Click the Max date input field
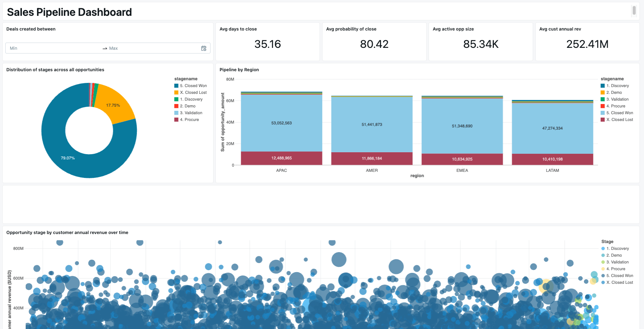The height and width of the screenshot is (329, 644). click(151, 48)
